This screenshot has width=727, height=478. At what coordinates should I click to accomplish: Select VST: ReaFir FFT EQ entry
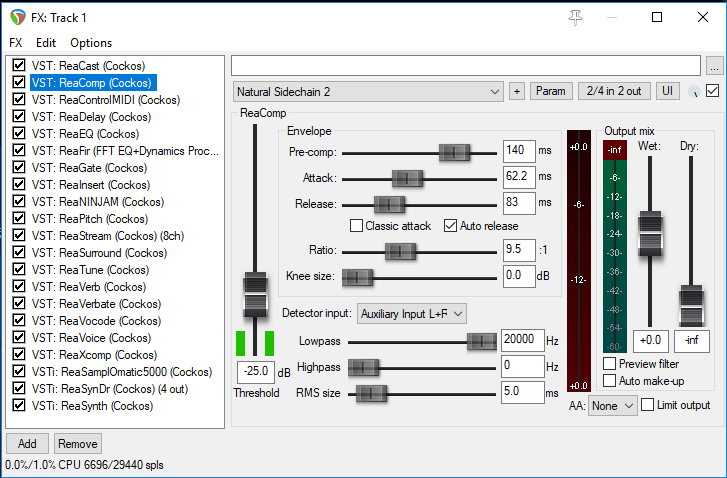(125, 151)
